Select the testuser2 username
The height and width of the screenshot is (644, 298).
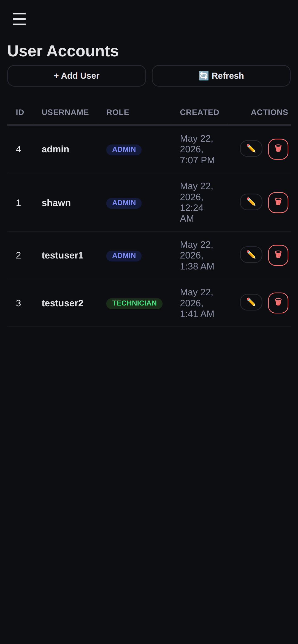click(x=63, y=303)
